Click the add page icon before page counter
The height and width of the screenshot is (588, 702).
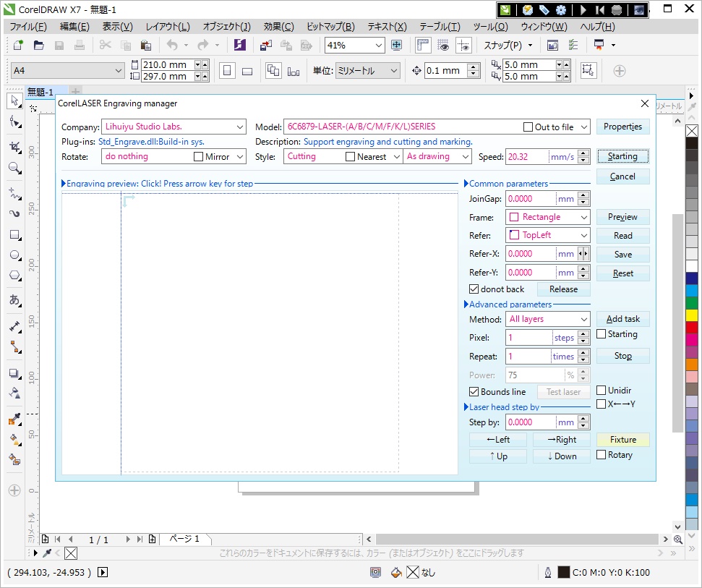(x=46, y=540)
